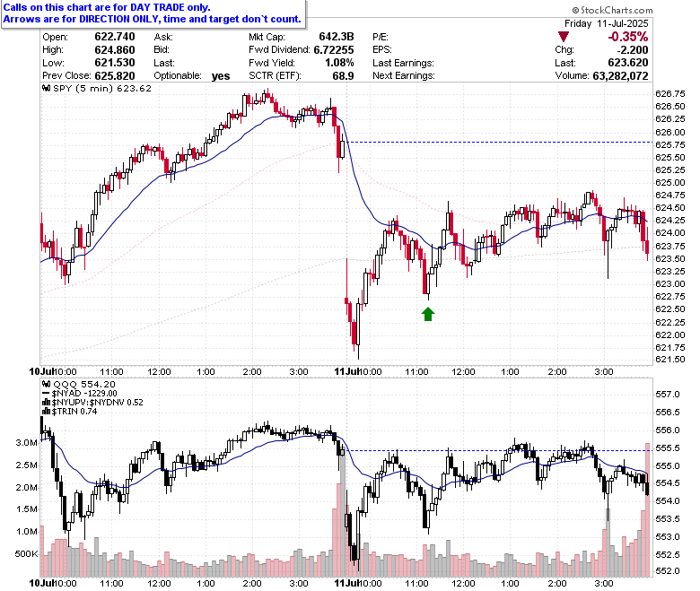Click the tall final volume bar in QQQ panel

pyautogui.click(x=647, y=509)
